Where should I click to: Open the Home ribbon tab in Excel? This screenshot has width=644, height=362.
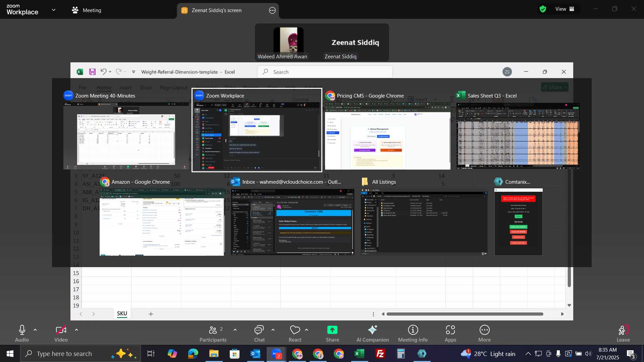pyautogui.click(x=104, y=87)
